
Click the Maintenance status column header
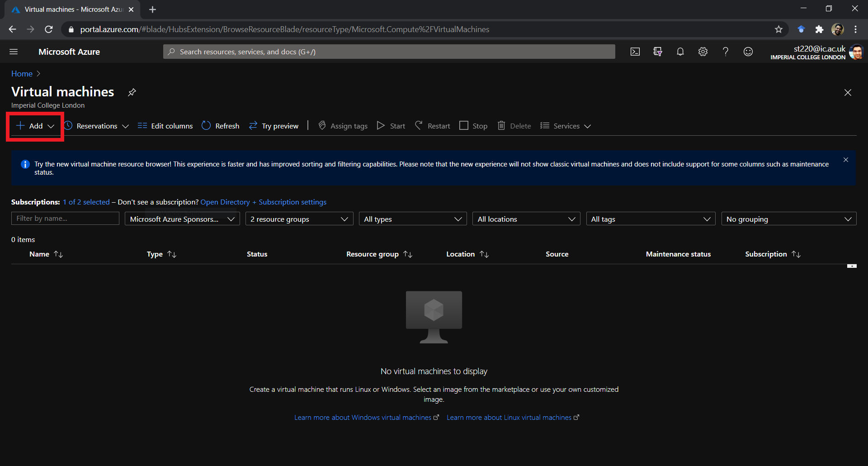pyautogui.click(x=678, y=254)
